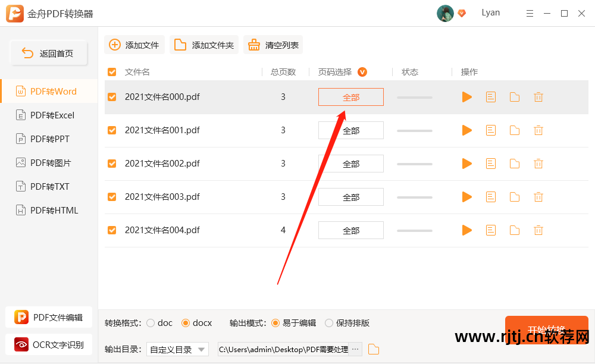Start converting 2021文件名000.pdf with the play icon
595x364 pixels.
(466, 96)
